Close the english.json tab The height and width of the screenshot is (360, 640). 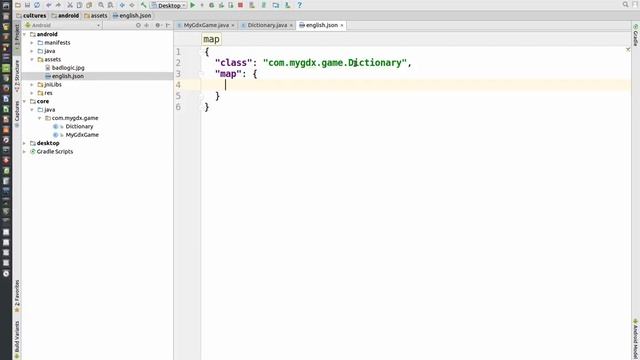(342, 25)
